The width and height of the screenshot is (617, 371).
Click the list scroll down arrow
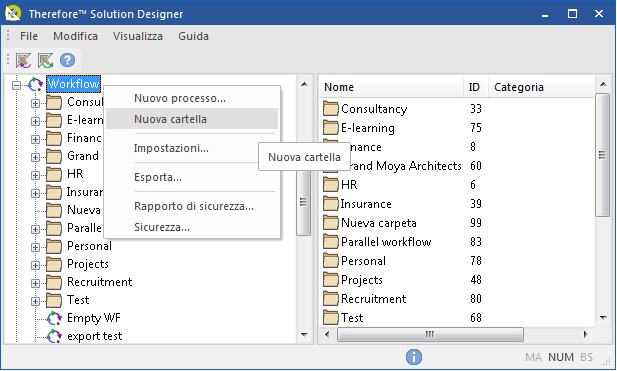click(x=603, y=318)
